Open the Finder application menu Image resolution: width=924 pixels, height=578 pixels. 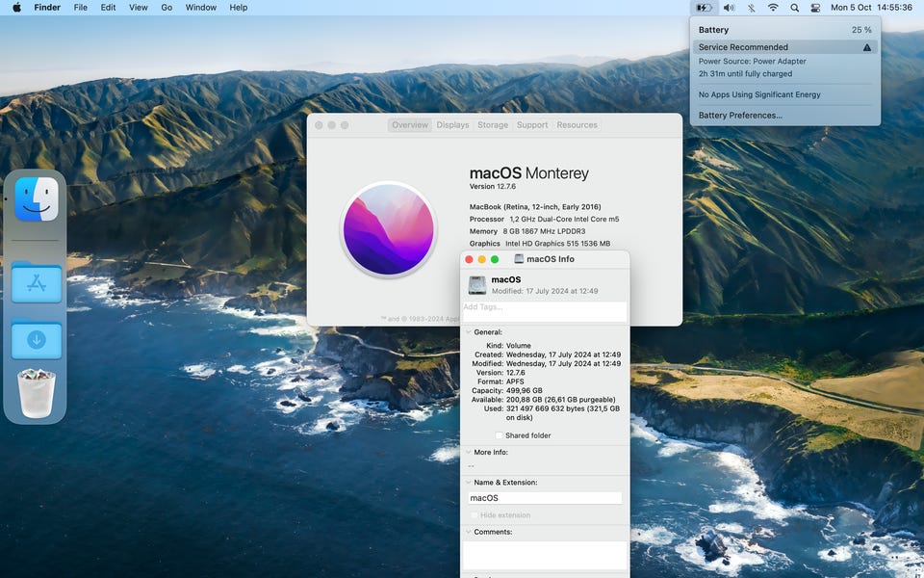pos(47,8)
